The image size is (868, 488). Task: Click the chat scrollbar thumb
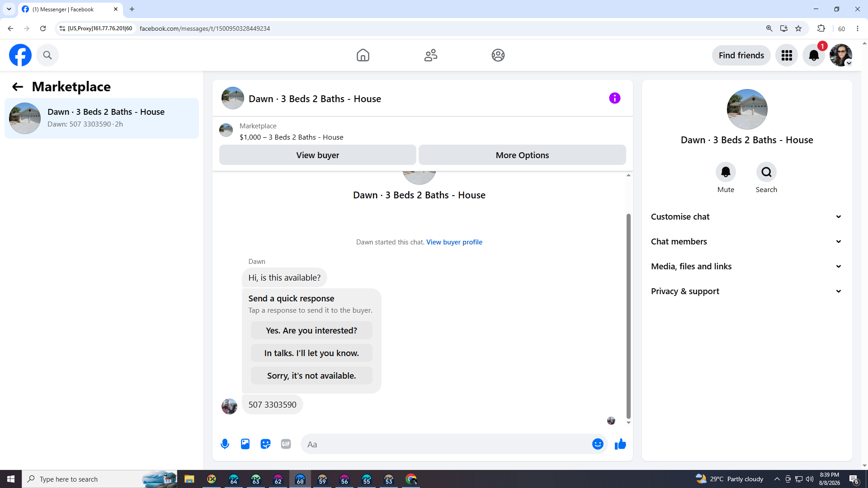628,316
